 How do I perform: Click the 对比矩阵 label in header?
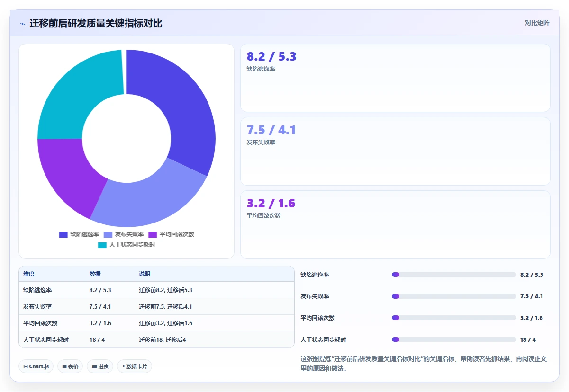(537, 23)
